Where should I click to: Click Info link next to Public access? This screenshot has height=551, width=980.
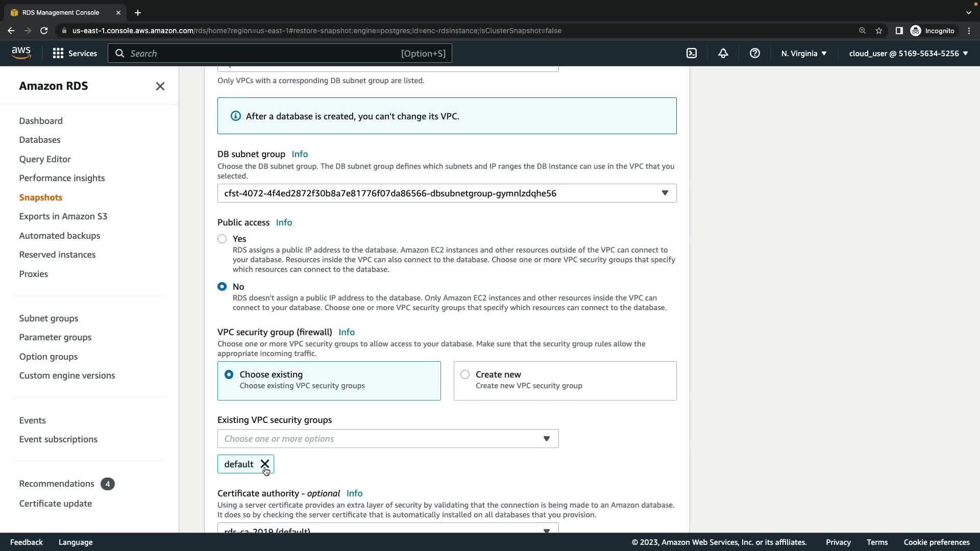tap(284, 222)
